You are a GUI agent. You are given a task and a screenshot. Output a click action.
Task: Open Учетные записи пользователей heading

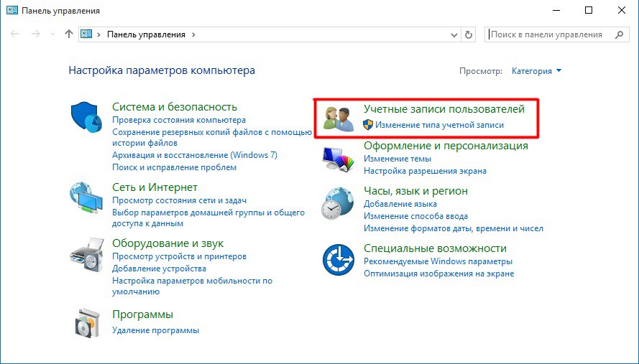[x=443, y=109]
